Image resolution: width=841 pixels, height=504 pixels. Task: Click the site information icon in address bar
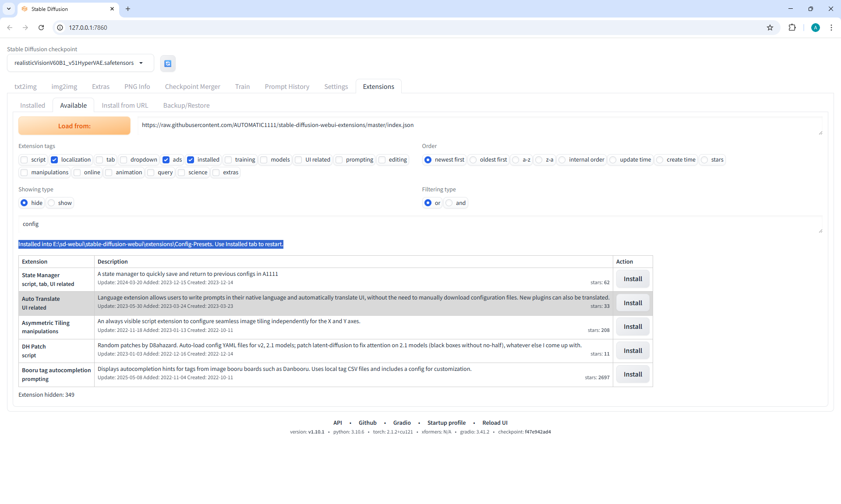(60, 28)
